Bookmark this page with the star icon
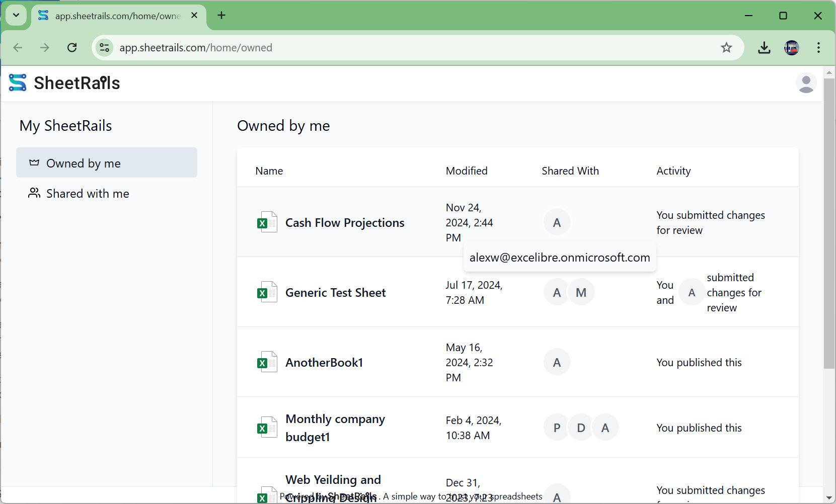This screenshot has height=504, width=836. [726, 48]
